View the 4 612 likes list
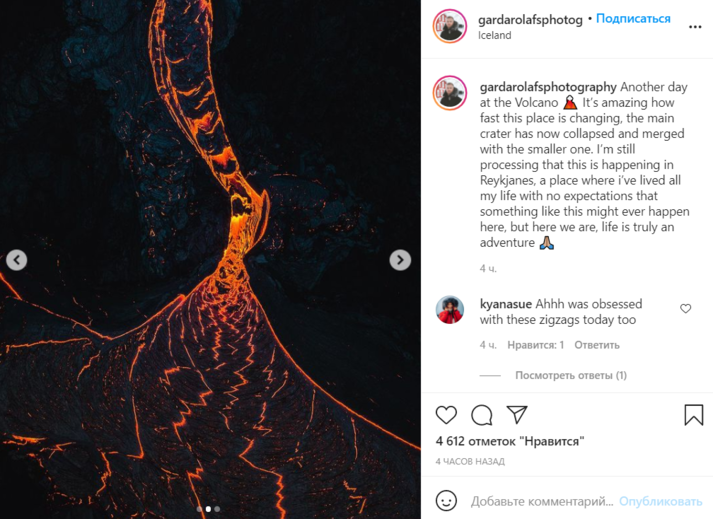Image resolution: width=713 pixels, height=519 pixels. pyautogui.click(x=510, y=441)
